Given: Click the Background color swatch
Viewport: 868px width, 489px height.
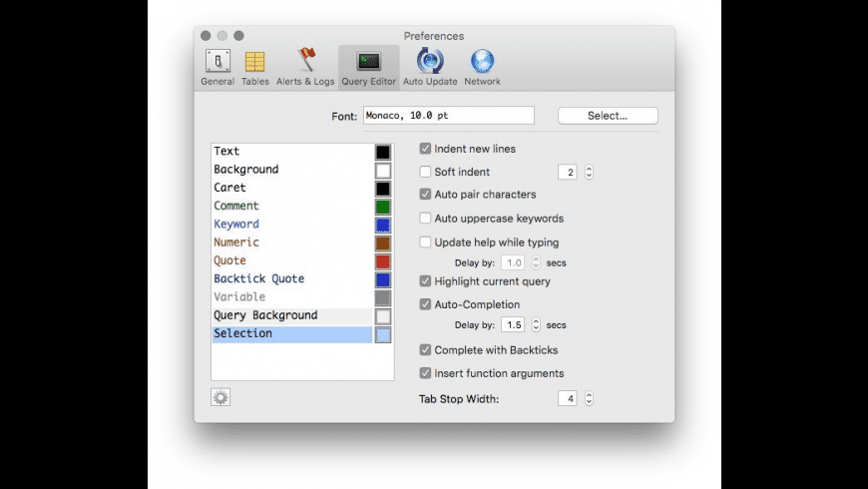Looking at the screenshot, I should 382,170.
